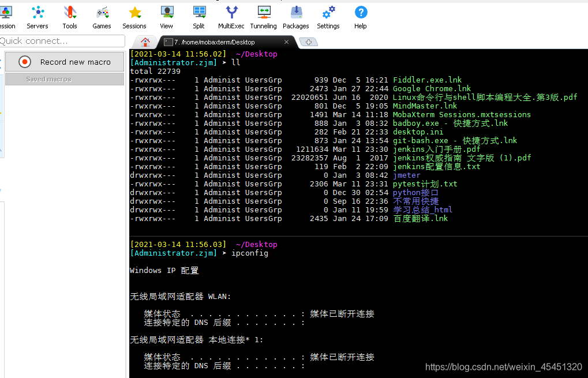Image resolution: width=588 pixels, height=378 pixels.
Task: Click the git-bash.exe - 快捷方式.lnk entry
Action: tap(455, 140)
